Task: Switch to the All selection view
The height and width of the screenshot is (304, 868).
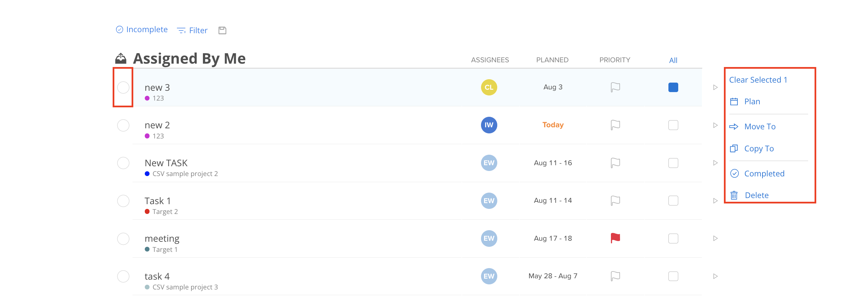Action: (x=673, y=60)
